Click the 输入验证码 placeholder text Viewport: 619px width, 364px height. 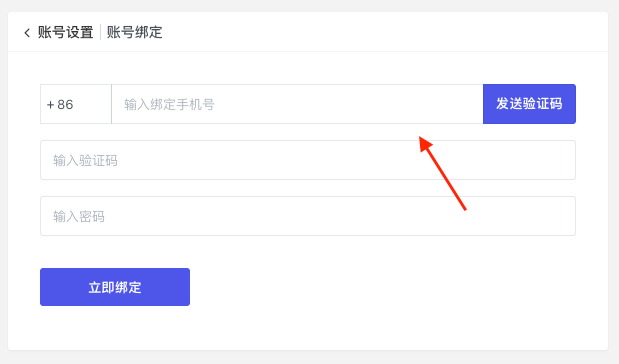tap(85, 161)
